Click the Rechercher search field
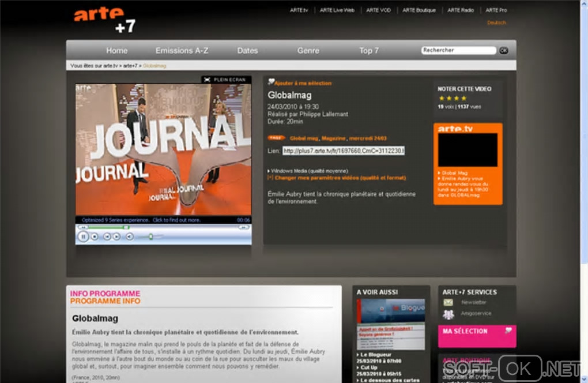Viewport: 588px width, 383px height. (459, 50)
